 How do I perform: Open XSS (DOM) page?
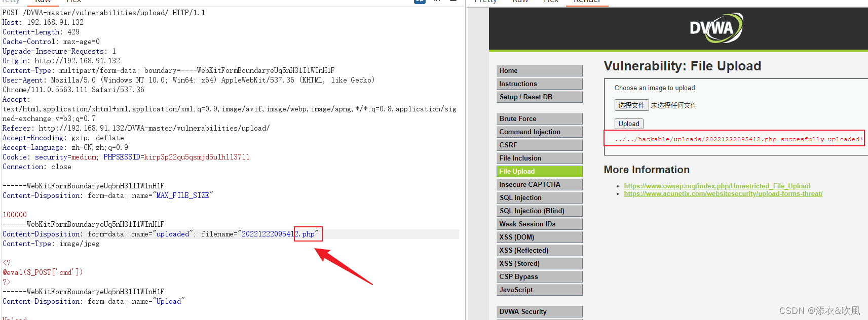coord(540,237)
